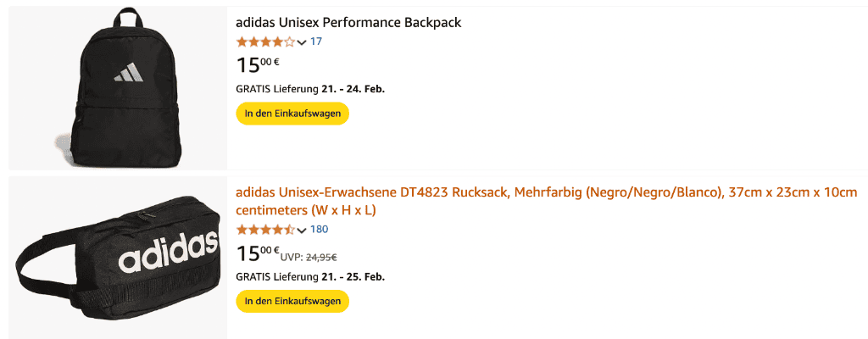Click the 4.5-star rating of the DT4823 Rucksack
This screenshot has width=868, height=339.
click(x=265, y=230)
